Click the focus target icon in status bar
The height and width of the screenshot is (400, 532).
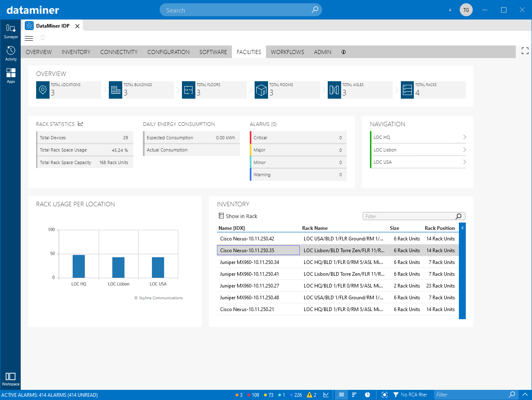(x=385, y=395)
